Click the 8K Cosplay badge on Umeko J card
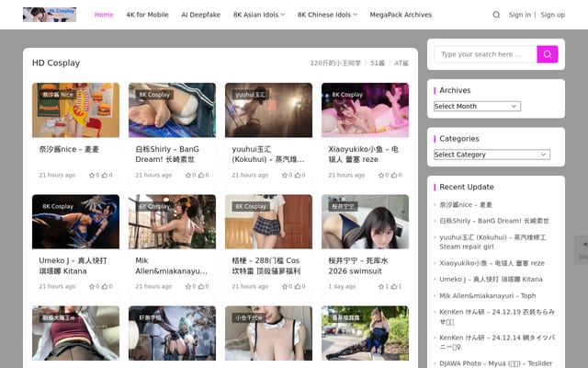588x368 pixels. [58, 206]
